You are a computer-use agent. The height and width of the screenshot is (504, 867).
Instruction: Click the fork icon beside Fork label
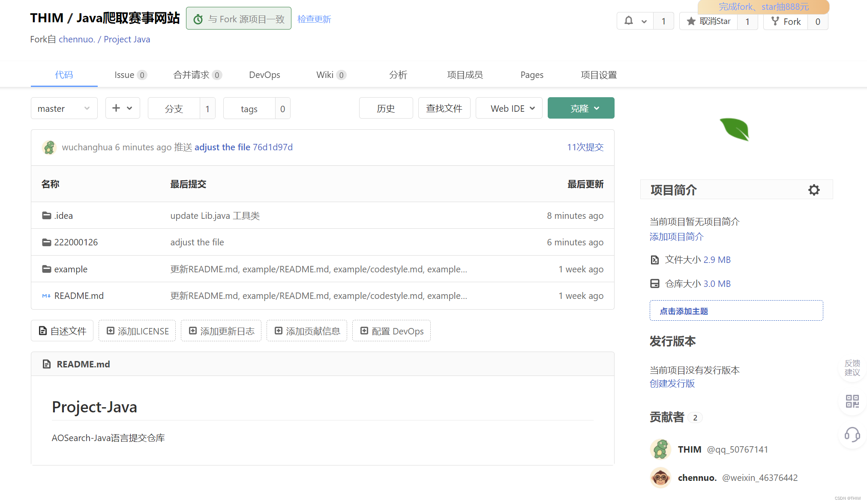coord(775,21)
